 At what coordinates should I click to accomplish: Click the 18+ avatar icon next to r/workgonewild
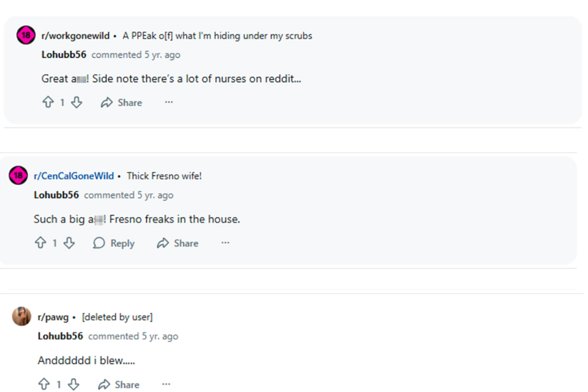point(25,35)
